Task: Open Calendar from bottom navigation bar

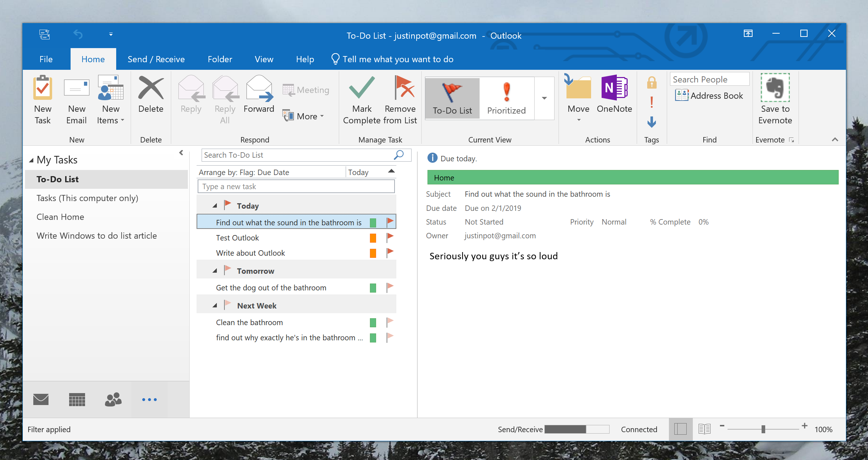Action: point(77,400)
